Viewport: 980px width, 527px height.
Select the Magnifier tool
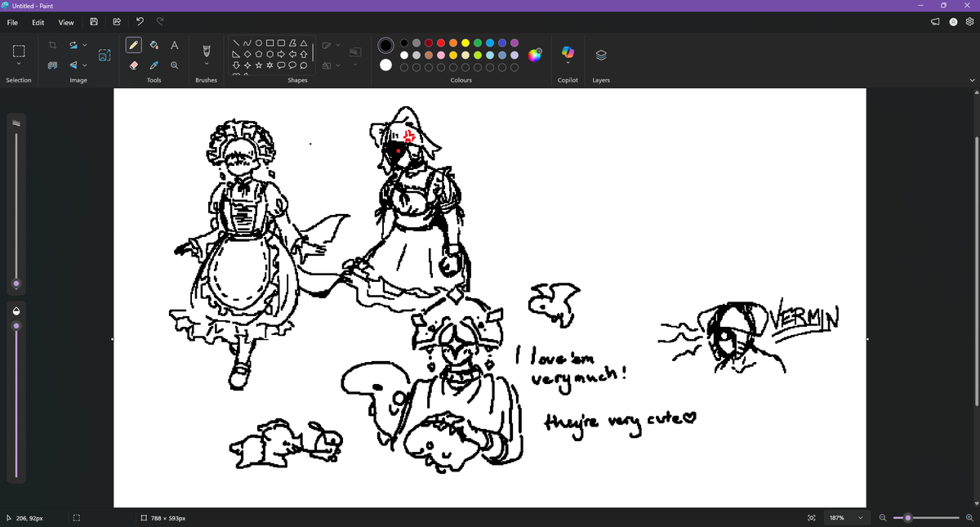click(175, 65)
